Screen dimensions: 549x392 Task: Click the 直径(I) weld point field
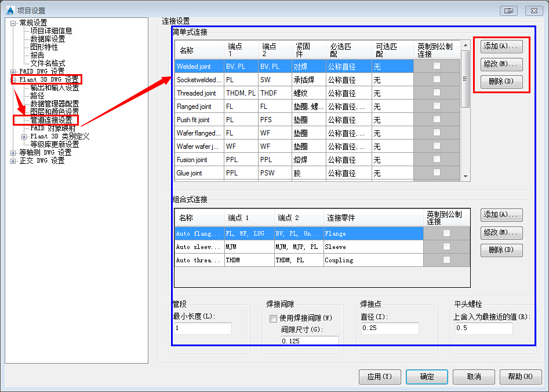coord(389,329)
